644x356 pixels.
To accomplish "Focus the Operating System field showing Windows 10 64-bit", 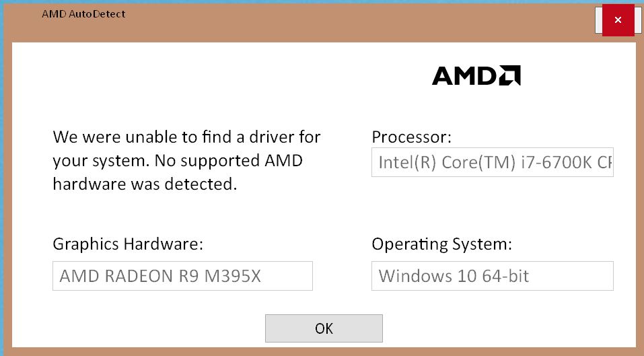I will (492, 276).
